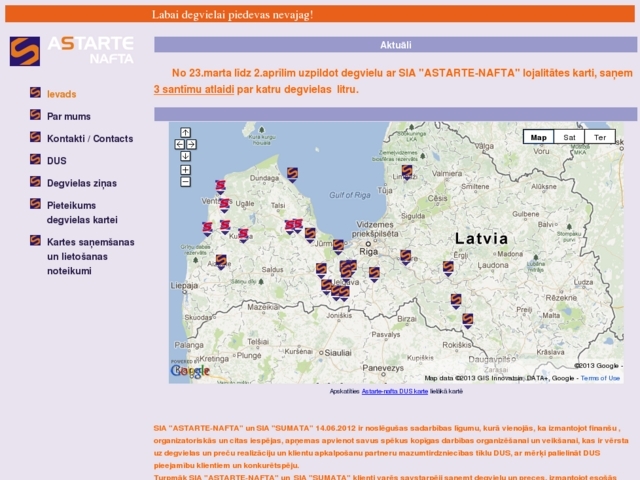Go to Kontakti / Contacts
This screenshot has height=480, width=640.
click(90, 139)
